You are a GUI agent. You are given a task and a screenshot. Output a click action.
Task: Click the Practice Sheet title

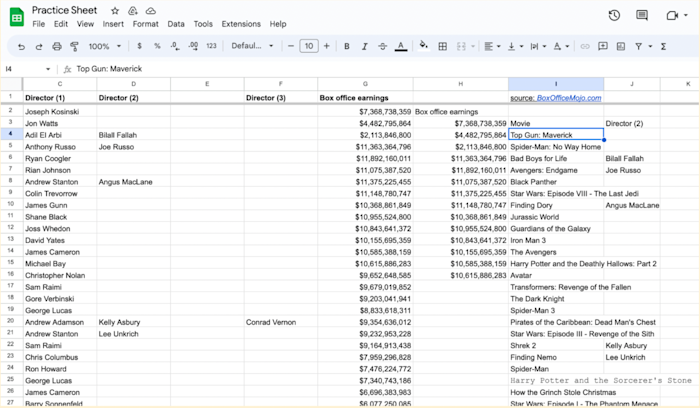[x=64, y=10]
